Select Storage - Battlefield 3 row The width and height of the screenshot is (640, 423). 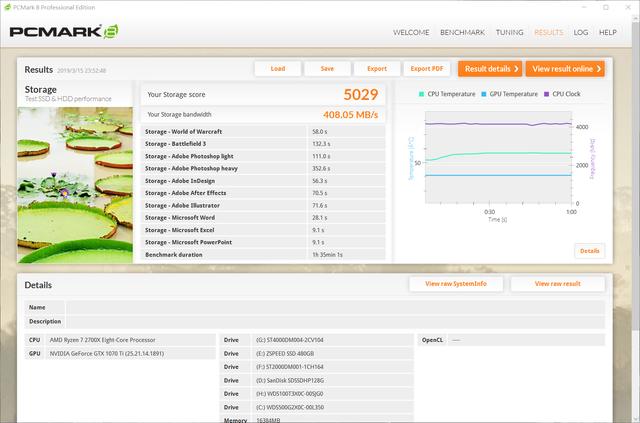263,144
